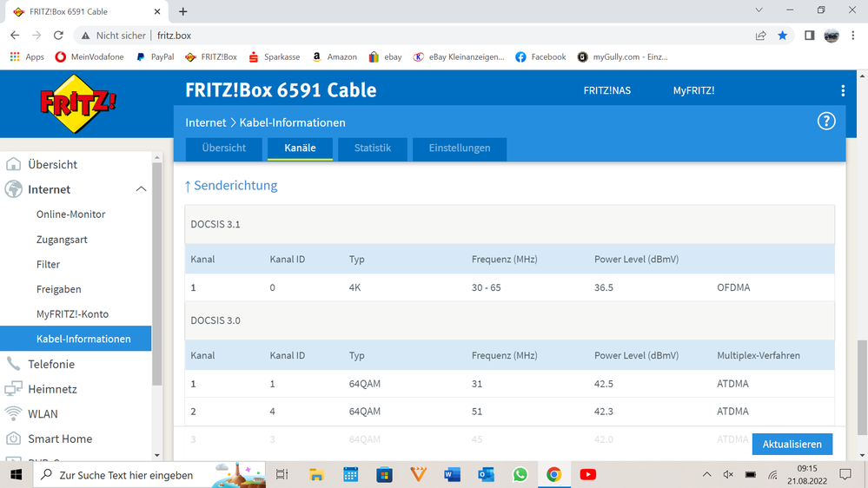The width and height of the screenshot is (868, 488).
Task: Open Zugangsart in sidebar
Action: point(62,240)
